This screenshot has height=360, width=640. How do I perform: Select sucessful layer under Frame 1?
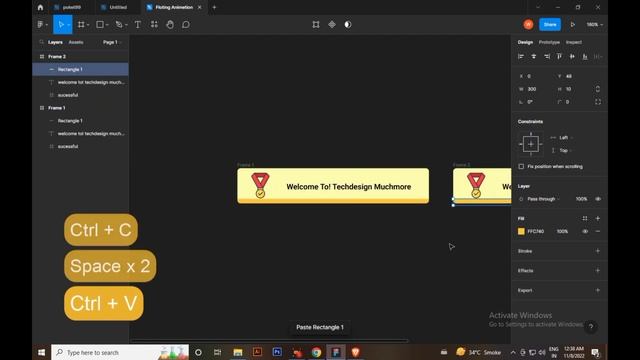(x=80, y=147)
